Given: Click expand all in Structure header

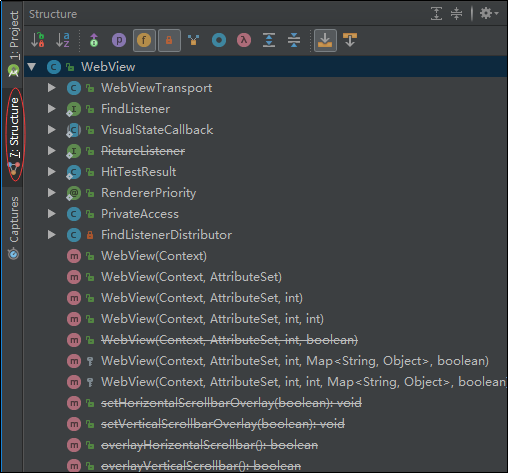Looking at the screenshot, I should pyautogui.click(x=436, y=14).
